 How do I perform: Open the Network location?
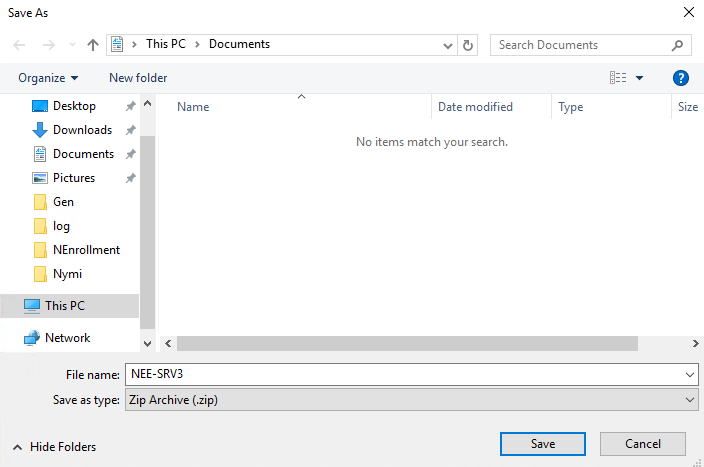(67, 338)
